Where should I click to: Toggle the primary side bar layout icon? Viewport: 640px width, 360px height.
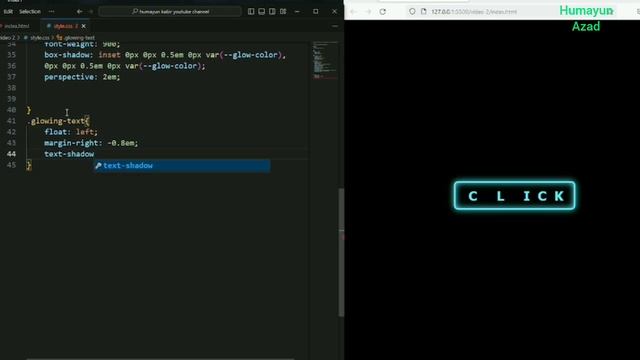[x=251, y=11]
